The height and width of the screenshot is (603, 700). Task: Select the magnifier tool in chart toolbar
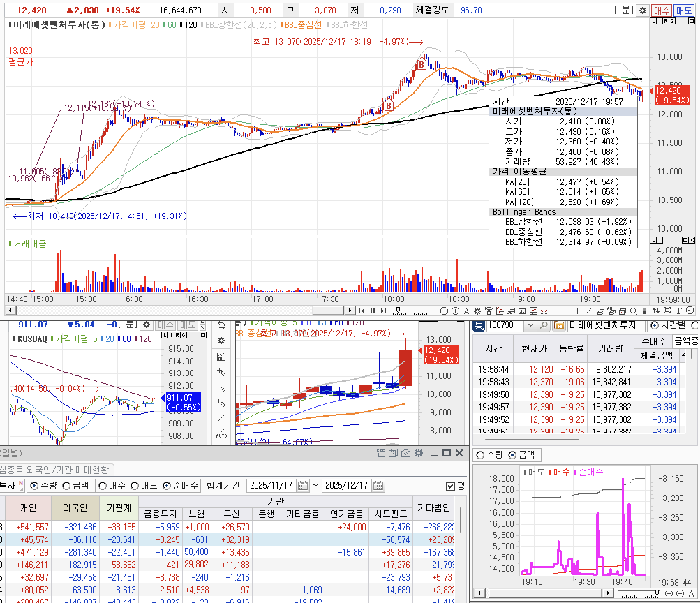tap(634, 311)
